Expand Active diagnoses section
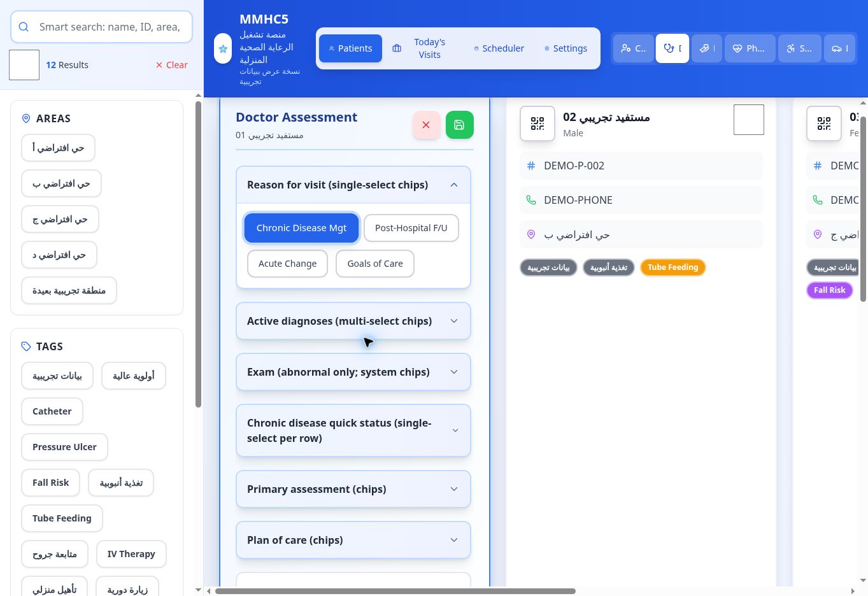Screen dimensions: 868x596 pyautogui.click(x=353, y=321)
